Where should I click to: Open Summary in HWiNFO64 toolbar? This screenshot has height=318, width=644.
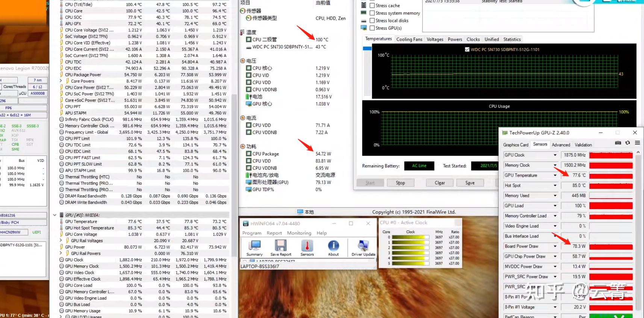(x=255, y=248)
